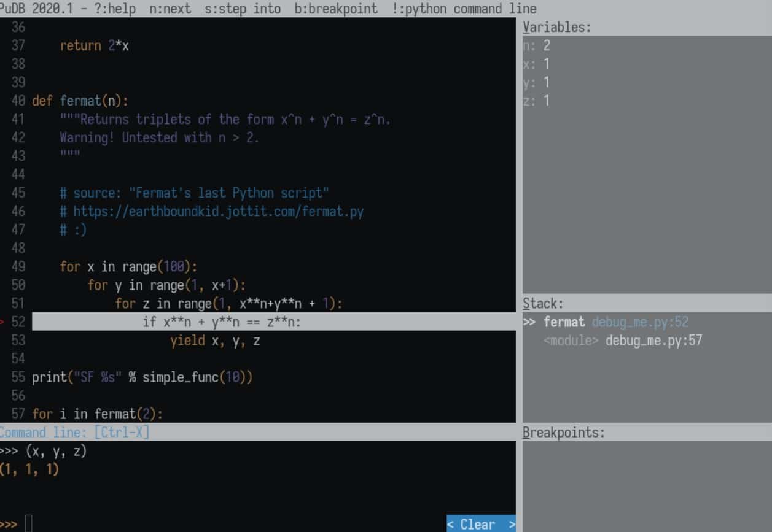
Task: Click line number 36 in gutter
Action: (x=18, y=27)
